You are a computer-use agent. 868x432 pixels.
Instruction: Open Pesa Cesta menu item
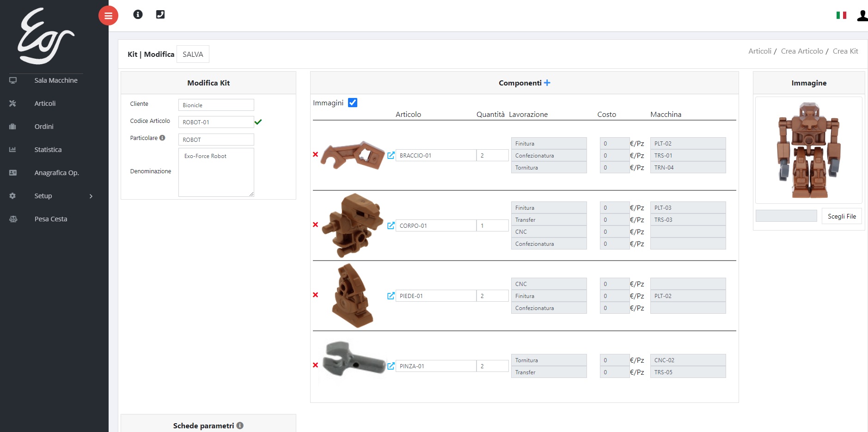pyautogui.click(x=51, y=219)
